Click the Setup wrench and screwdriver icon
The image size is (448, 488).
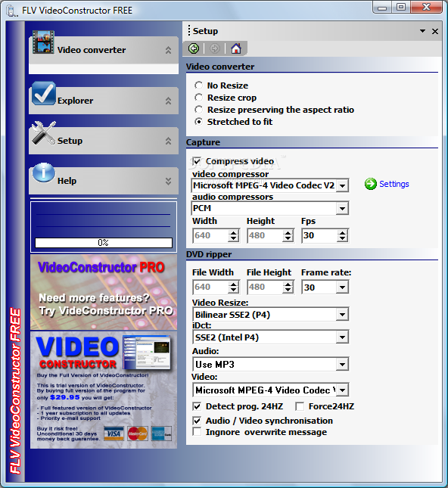coord(44,133)
